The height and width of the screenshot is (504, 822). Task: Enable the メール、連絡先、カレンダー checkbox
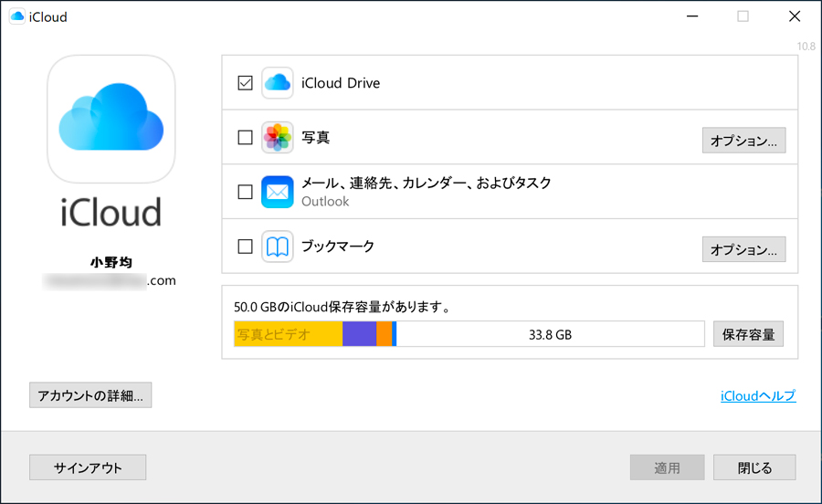245,192
